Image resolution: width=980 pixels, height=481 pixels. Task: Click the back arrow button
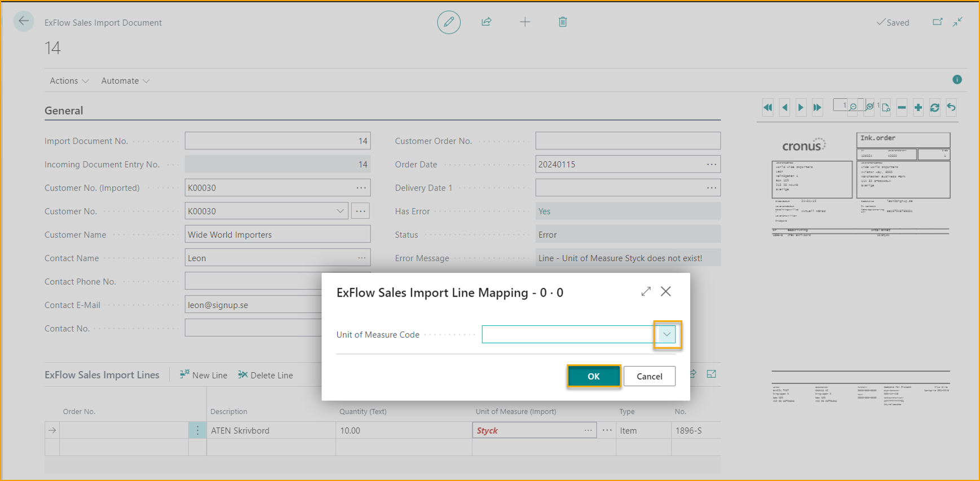tap(24, 21)
